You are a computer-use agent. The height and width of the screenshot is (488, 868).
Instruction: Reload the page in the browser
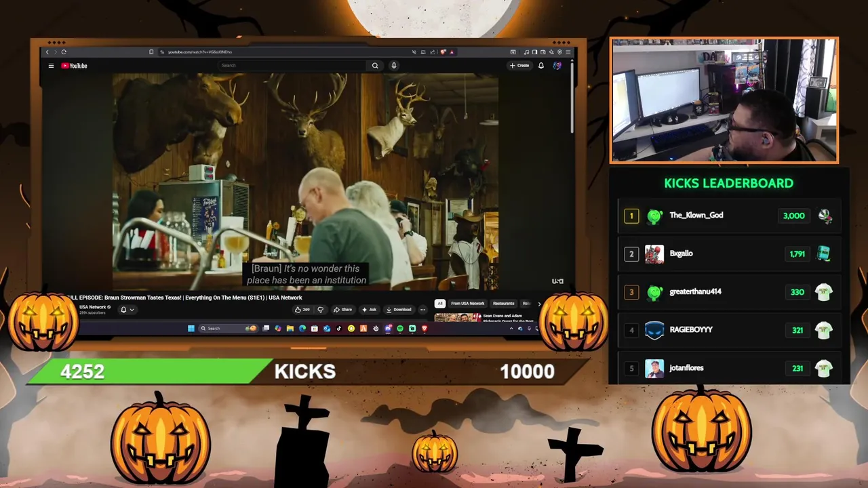tap(64, 52)
